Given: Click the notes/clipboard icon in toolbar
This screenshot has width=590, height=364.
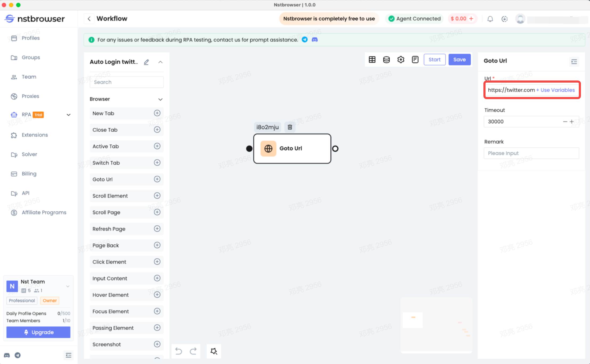Looking at the screenshot, I should point(415,59).
